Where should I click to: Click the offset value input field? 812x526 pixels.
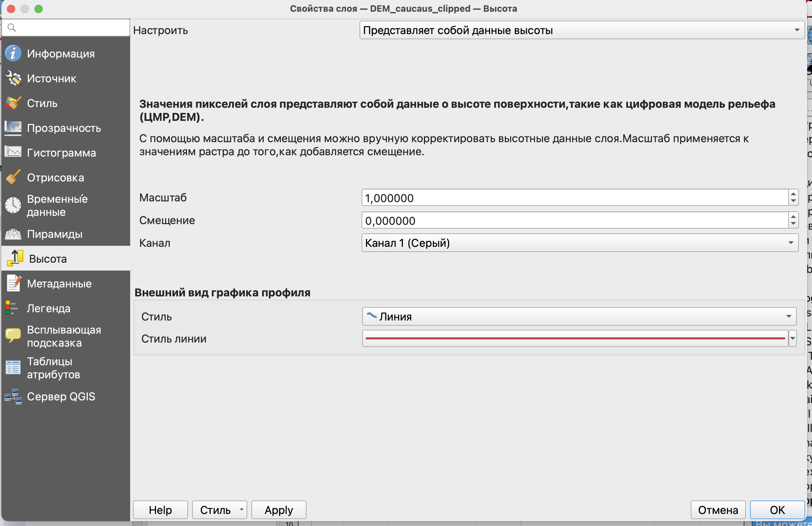[574, 221]
